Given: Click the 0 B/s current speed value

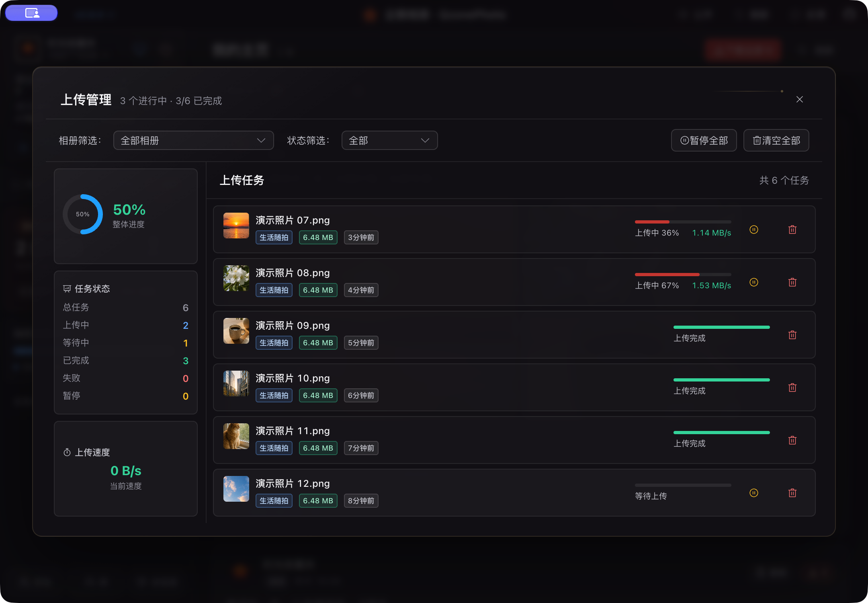Looking at the screenshot, I should [126, 471].
